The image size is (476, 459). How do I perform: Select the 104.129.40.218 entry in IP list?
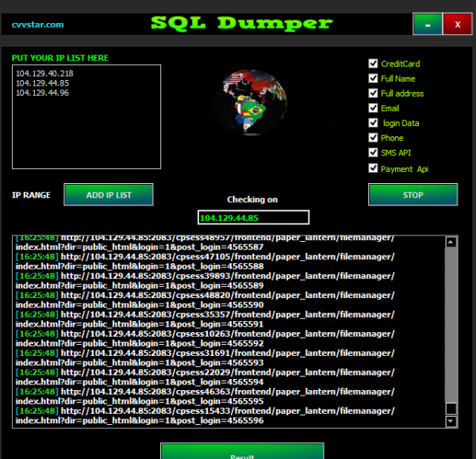(x=44, y=73)
